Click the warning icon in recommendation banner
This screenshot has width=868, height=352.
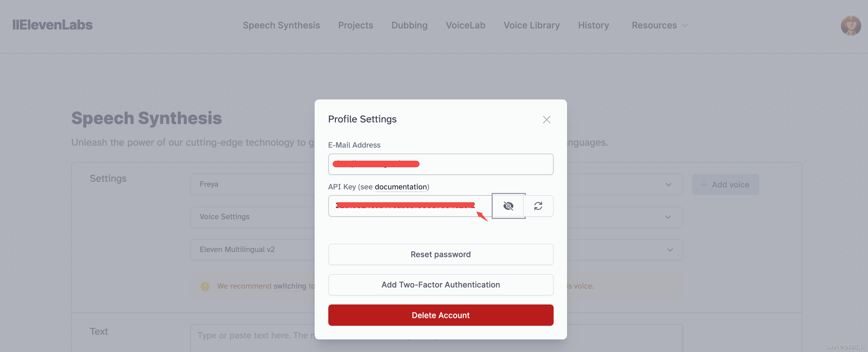click(205, 286)
